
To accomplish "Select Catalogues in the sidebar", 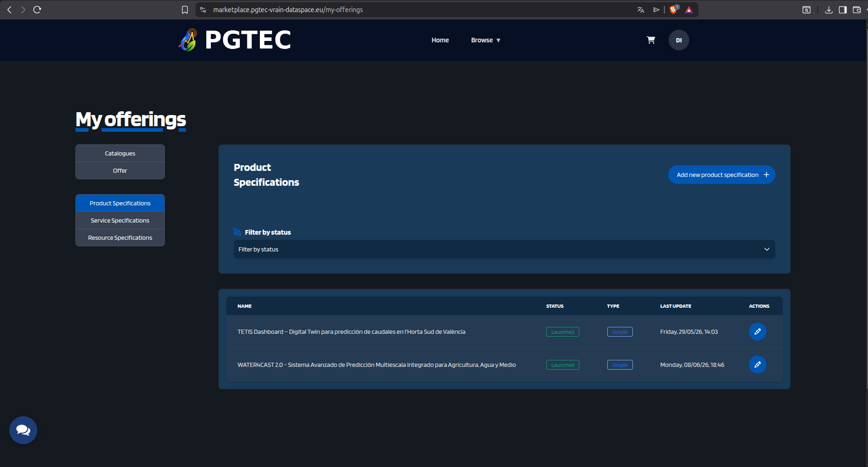I will [x=120, y=153].
